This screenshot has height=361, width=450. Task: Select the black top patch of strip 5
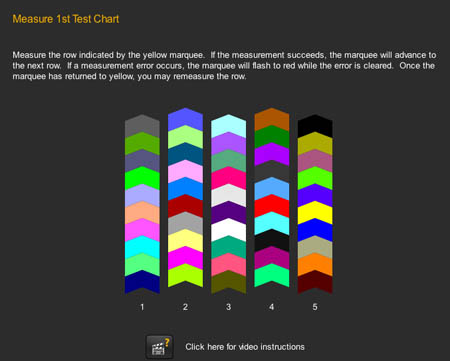click(315, 127)
